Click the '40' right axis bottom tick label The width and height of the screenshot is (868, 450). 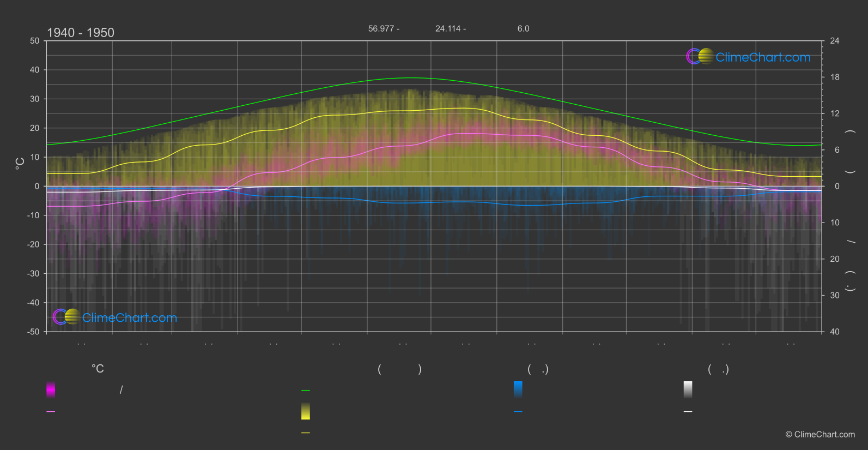coord(835,332)
